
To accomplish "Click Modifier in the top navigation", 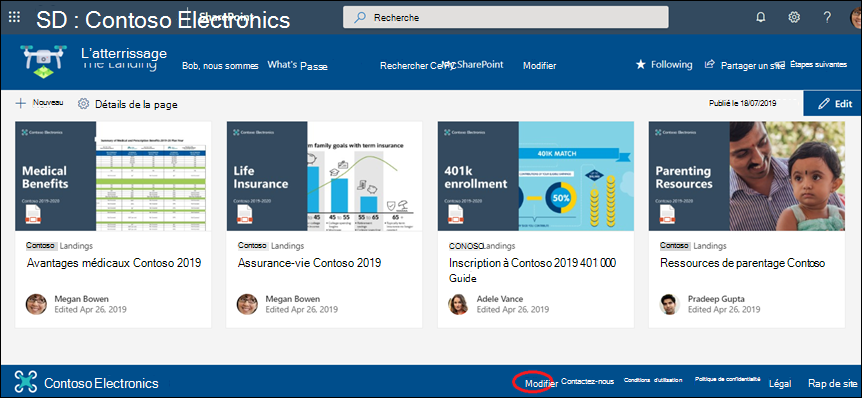I will [x=539, y=65].
